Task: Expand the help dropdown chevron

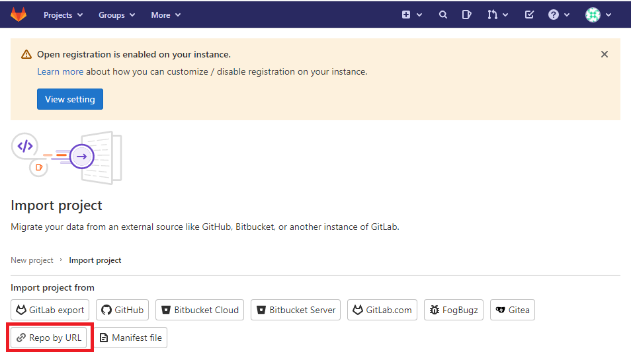Action: click(567, 15)
